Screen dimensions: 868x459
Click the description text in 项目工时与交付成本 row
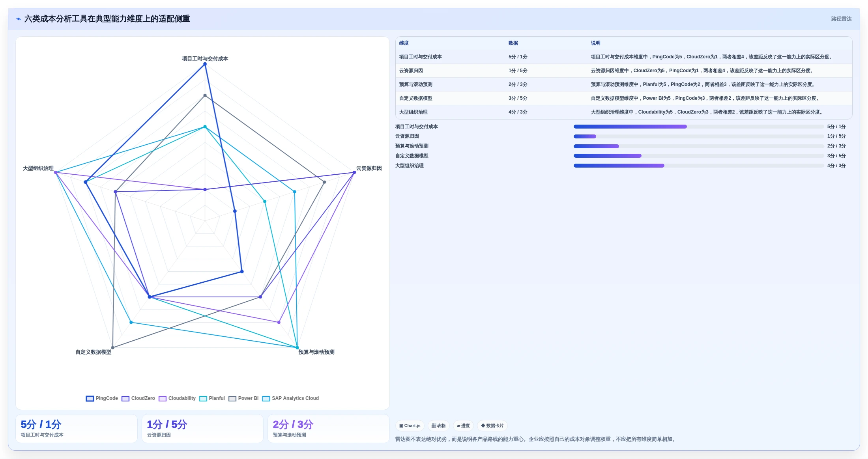tap(713, 57)
